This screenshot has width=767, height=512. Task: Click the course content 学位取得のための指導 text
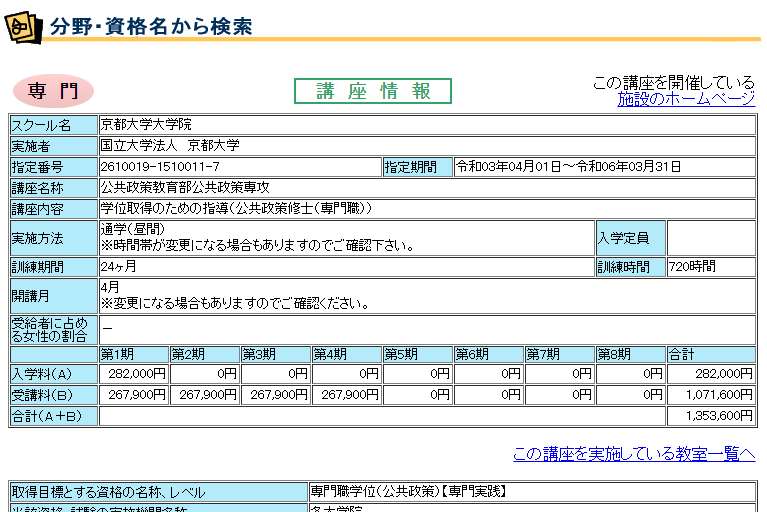(x=236, y=209)
